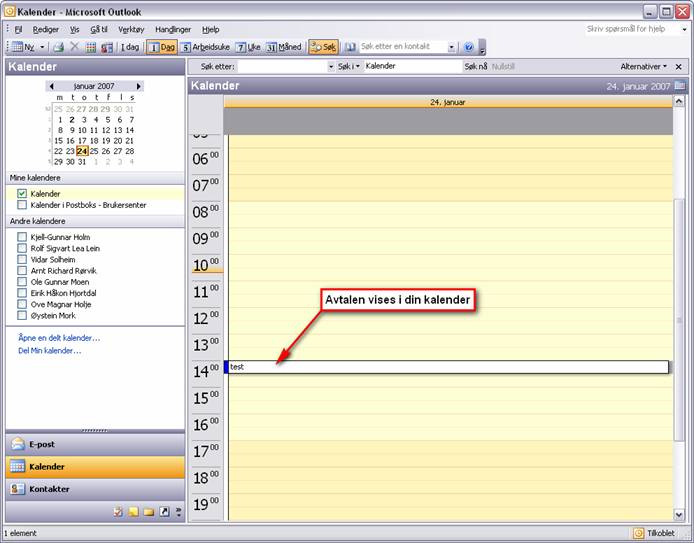This screenshot has height=543, width=694.
Task: Open configure buttons chevron in navigation pane
Action: (178, 512)
